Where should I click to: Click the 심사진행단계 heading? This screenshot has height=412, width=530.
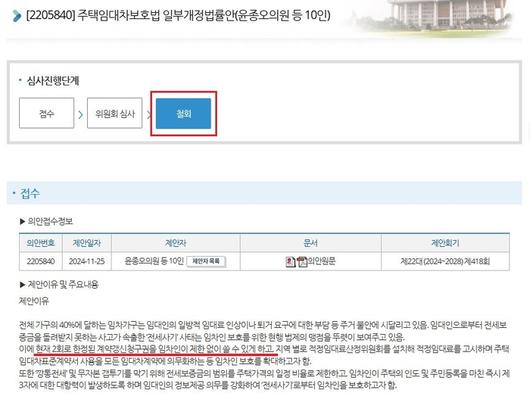53,80
